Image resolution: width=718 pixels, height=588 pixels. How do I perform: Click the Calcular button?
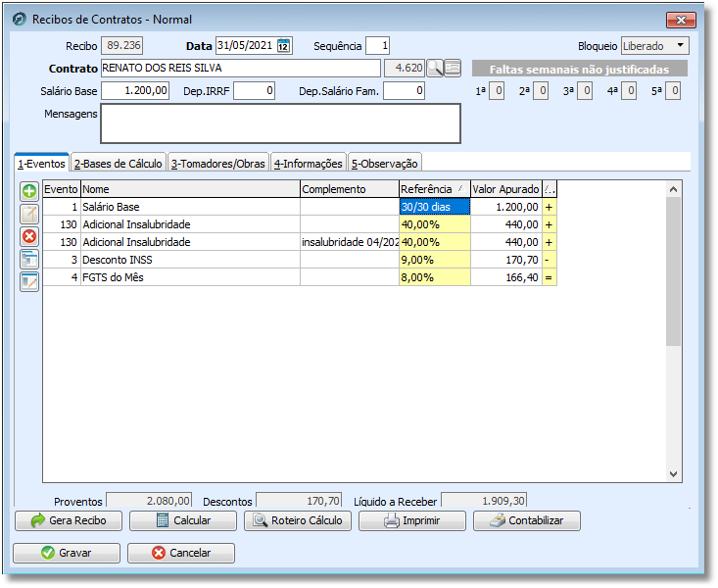tap(183, 521)
